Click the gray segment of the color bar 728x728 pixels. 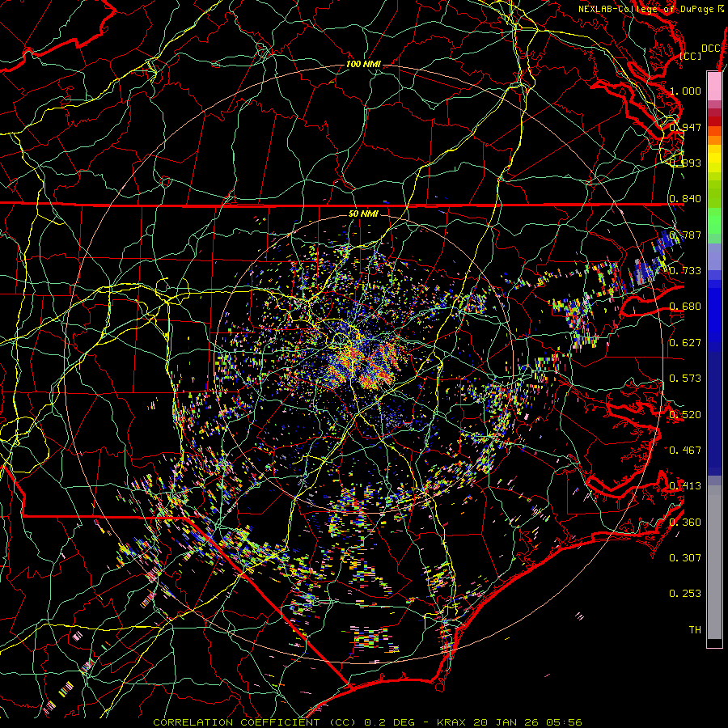(x=714, y=562)
